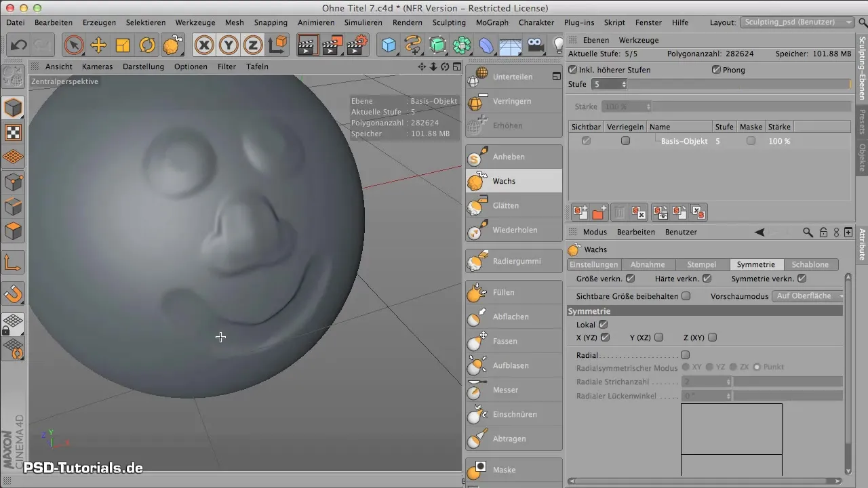Switch to the Abnahme tab

click(648, 264)
